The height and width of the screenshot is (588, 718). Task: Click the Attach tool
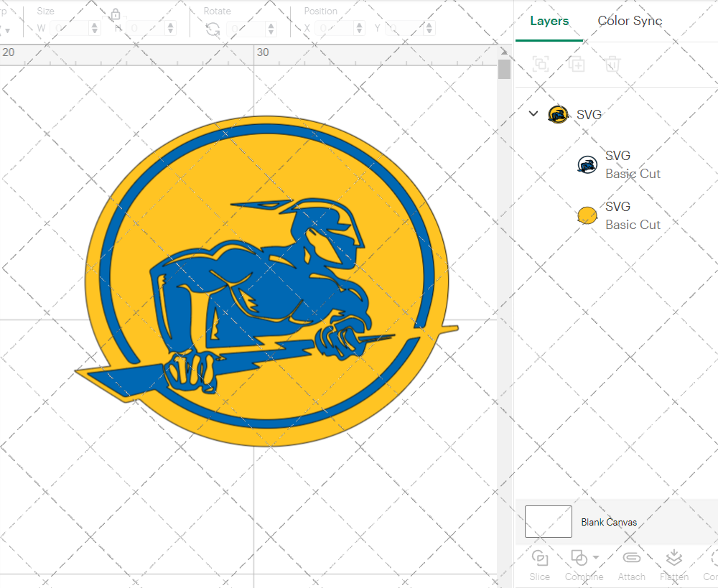631,565
